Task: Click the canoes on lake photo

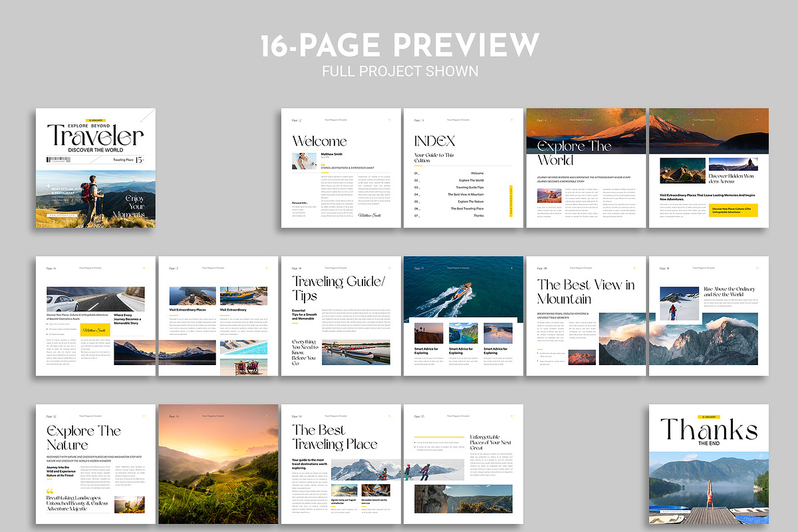Action: tap(356, 352)
